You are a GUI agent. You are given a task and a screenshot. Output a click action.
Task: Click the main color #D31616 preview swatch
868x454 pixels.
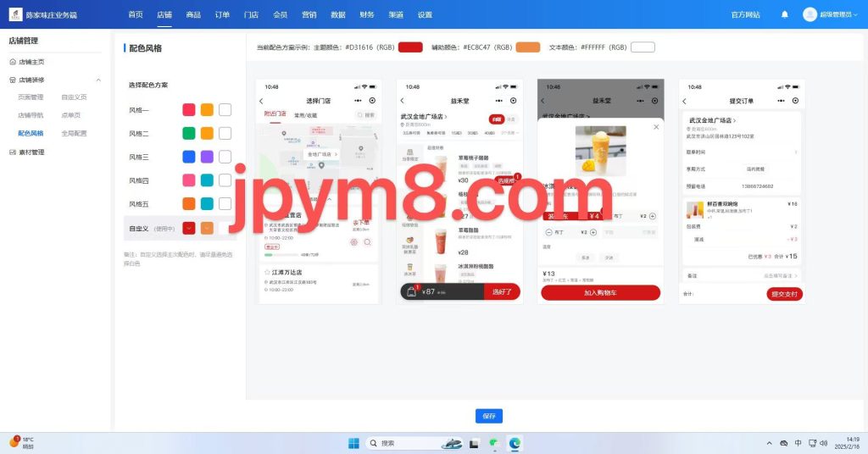(410, 47)
